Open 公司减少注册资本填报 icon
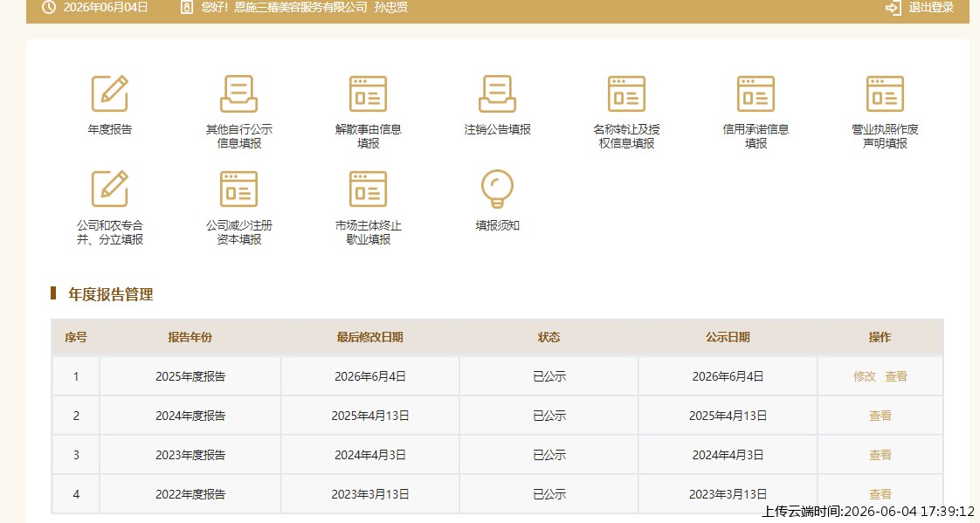Image resolution: width=980 pixels, height=523 pixels. click(238, 189)
